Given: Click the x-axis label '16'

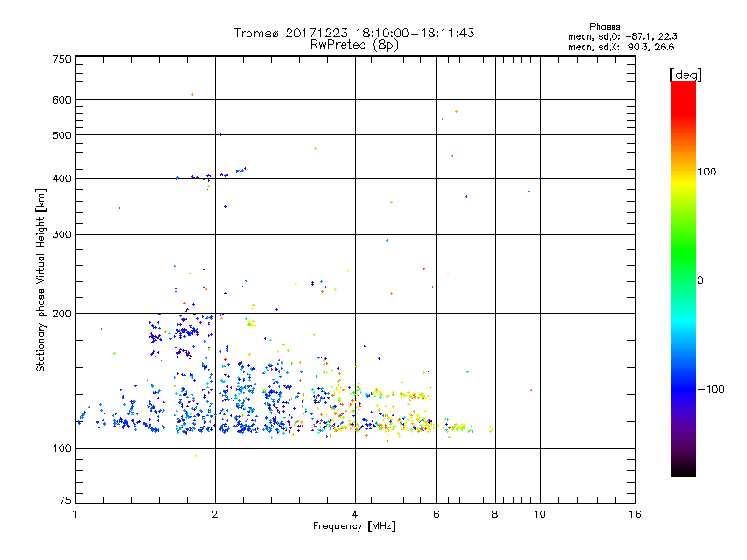Looking at the screenshot, I should (635, 514).
